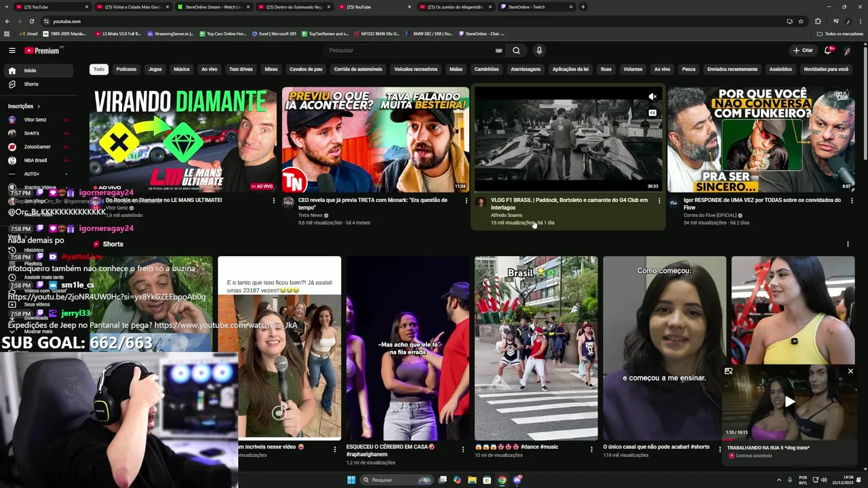Open the Alfredo Soares channel link
This screenshot has width=868, height=488.
tap(507, 216)
